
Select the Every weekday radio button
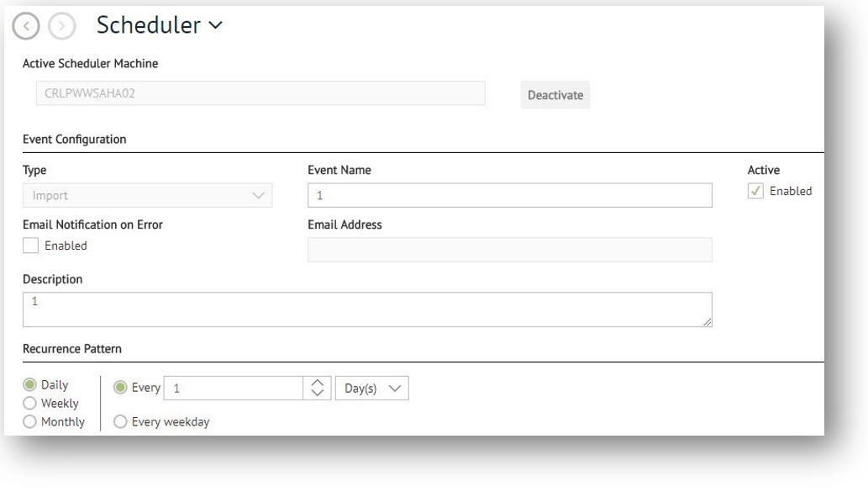(x=120, y=421)
